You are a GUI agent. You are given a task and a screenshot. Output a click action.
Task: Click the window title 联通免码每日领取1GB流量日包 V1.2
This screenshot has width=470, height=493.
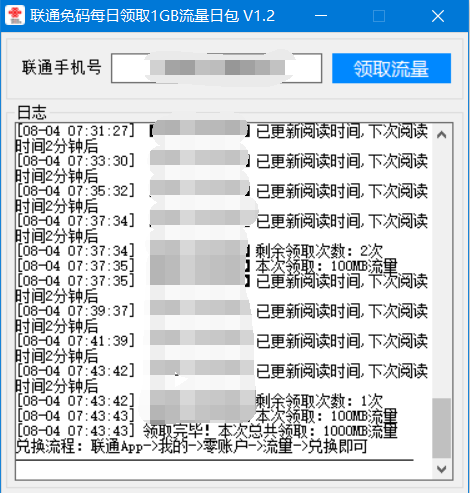tap(153, 16)
